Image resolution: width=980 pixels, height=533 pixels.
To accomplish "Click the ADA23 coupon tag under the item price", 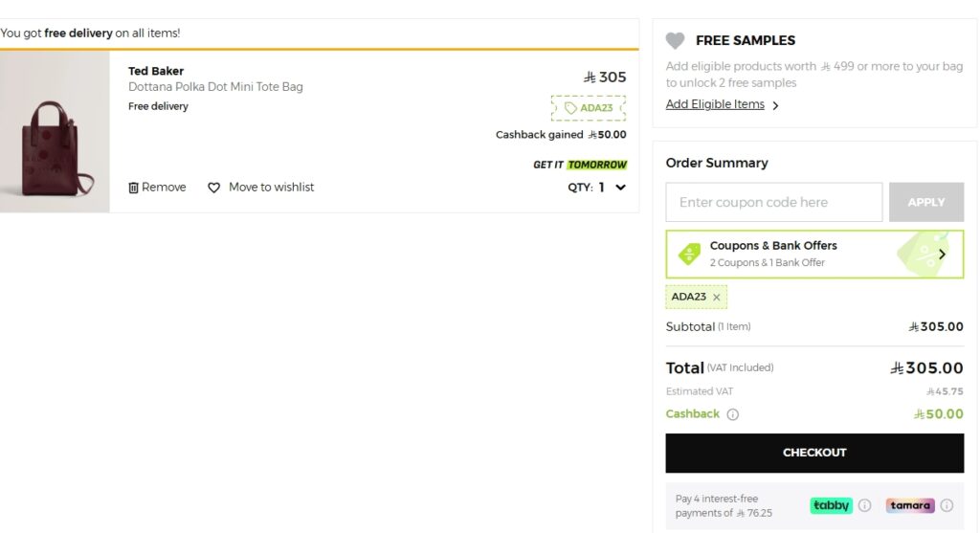I will click(x=589, y=108).
